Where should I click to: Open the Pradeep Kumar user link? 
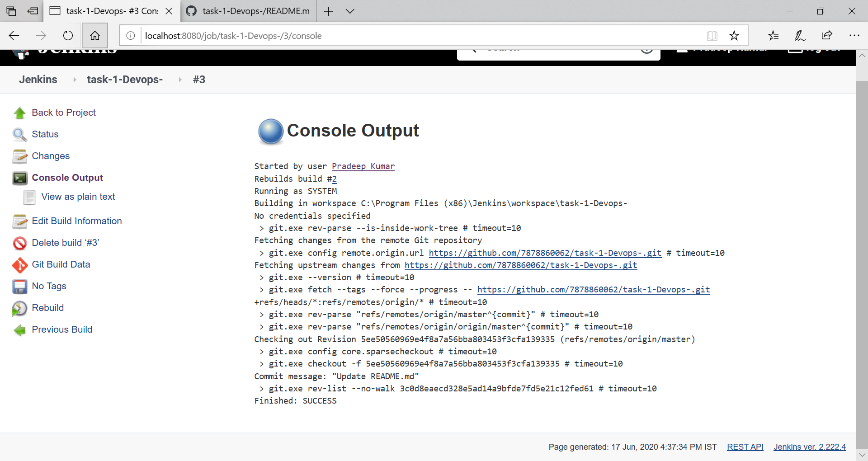[363, 166]
